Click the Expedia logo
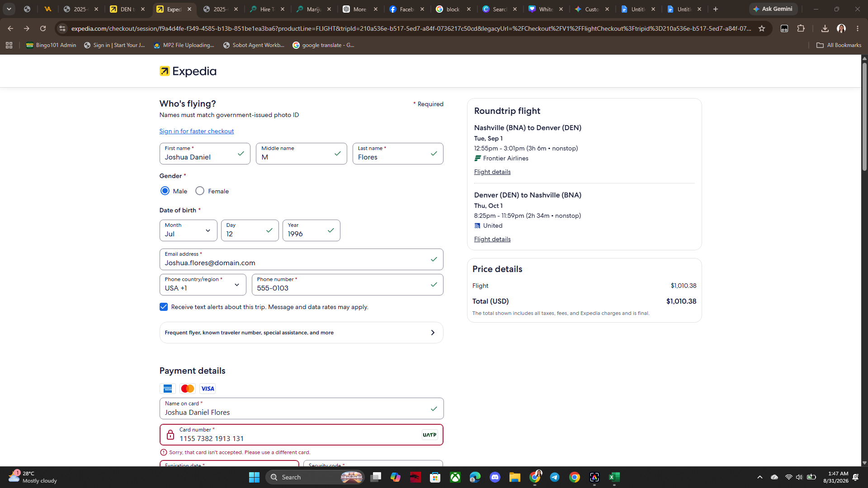The width and height of the screenshot is (868, 488). [188, 71]
